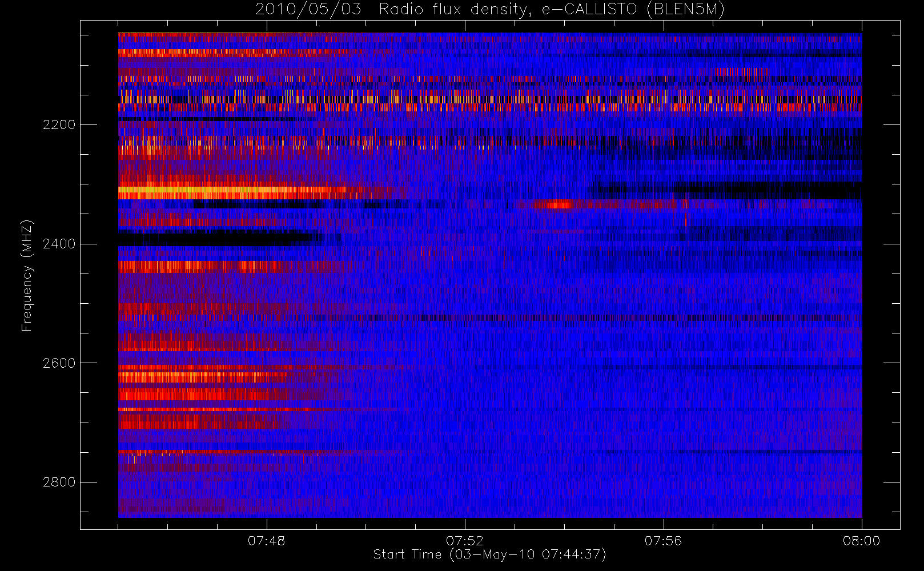Click the Frequency (MHZ) axis title
Viewport: 924px width, 571px height.
click(x=27, y=275)
